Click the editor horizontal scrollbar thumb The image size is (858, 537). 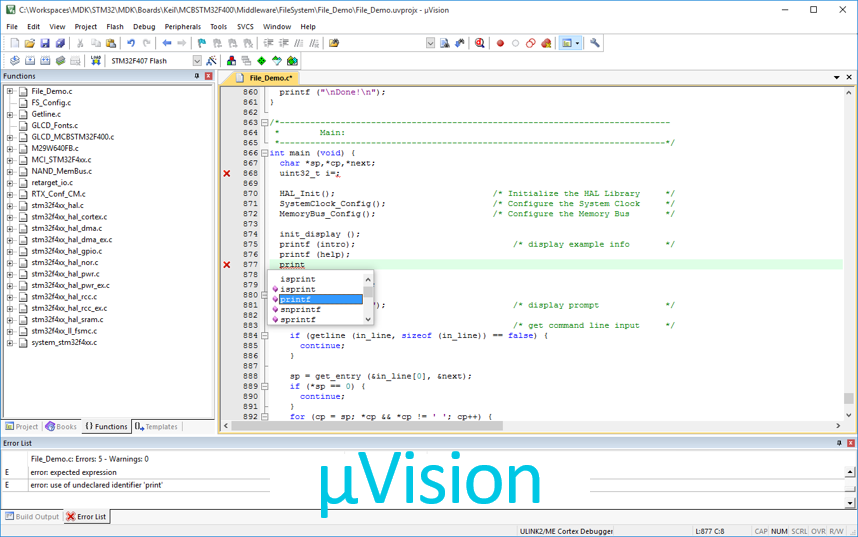(x=367, y=425)
